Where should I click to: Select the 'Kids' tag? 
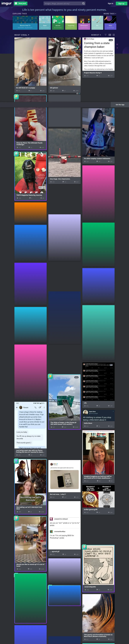(111, 23)
